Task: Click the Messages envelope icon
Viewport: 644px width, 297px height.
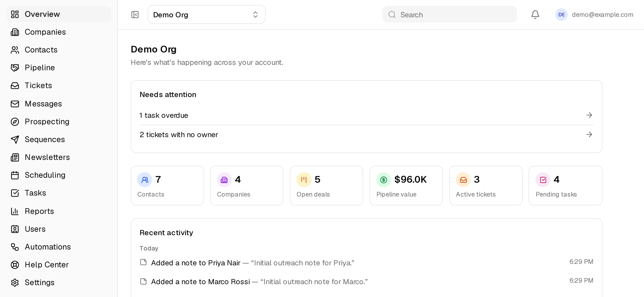Action: [15, 104]
